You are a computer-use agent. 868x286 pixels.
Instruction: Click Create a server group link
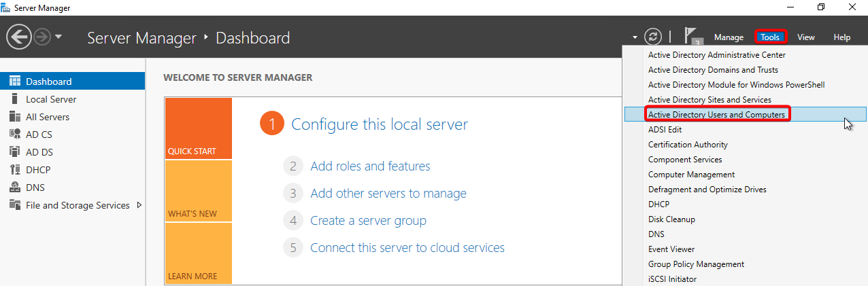tap(368, 220)
